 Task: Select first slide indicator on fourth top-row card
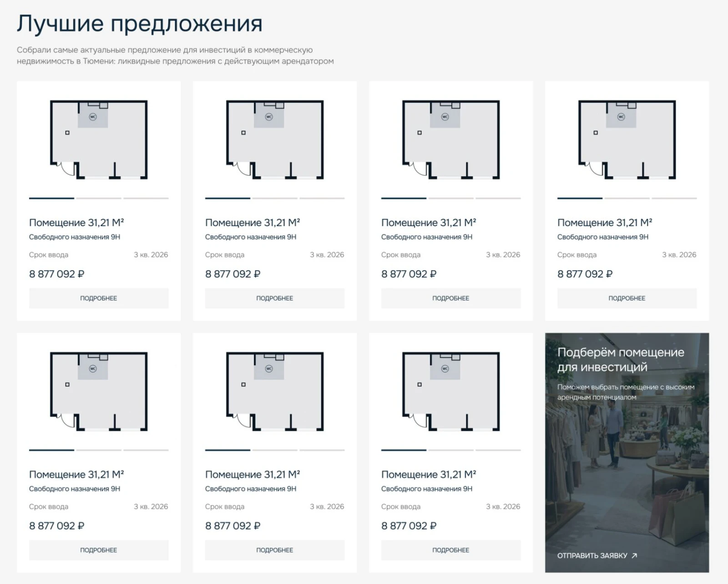click(580, 198)
